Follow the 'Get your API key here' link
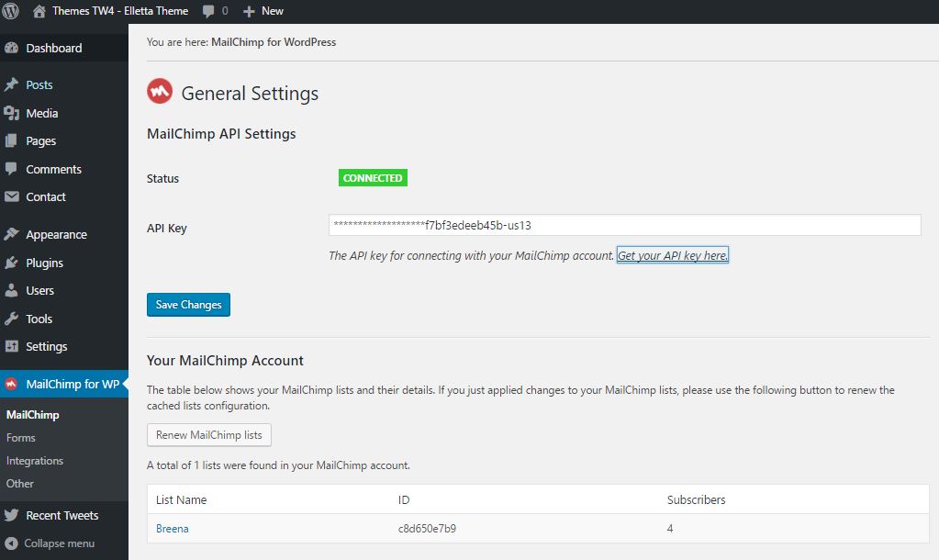 coord(673,255)
